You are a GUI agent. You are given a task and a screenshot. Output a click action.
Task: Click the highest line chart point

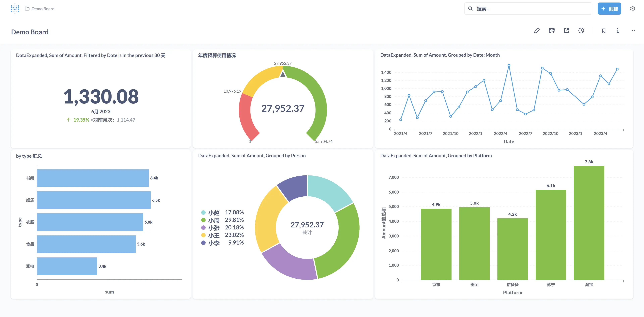509,66
